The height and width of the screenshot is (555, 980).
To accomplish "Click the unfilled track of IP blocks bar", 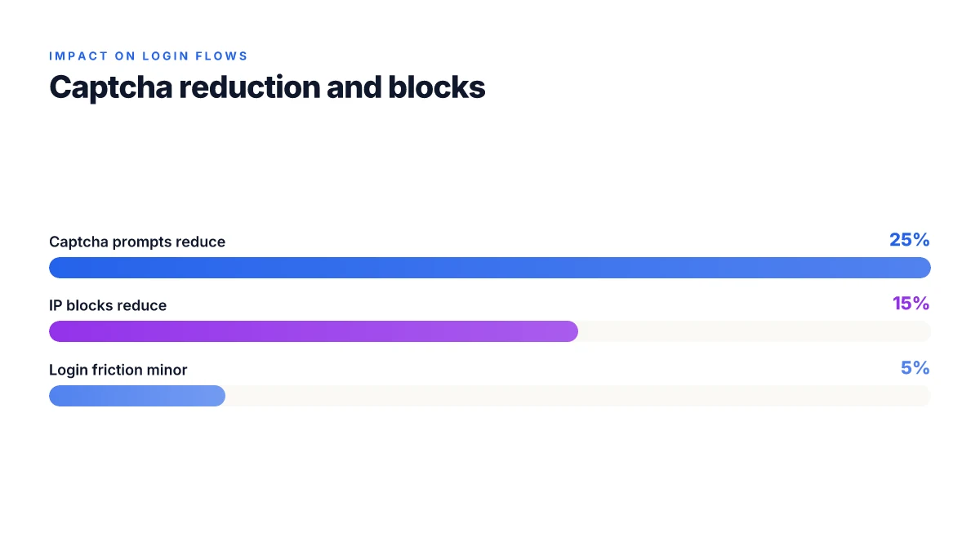I will 755,331.
